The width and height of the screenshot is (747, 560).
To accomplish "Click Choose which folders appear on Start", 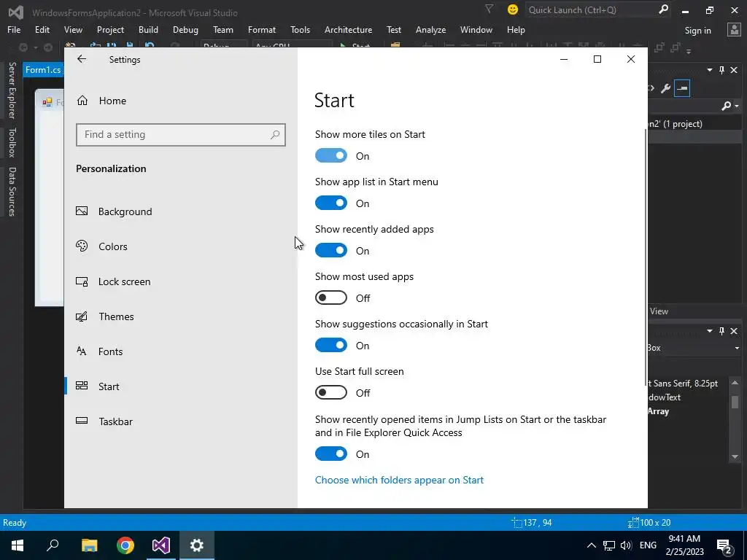I will click(x=399, y=480).
